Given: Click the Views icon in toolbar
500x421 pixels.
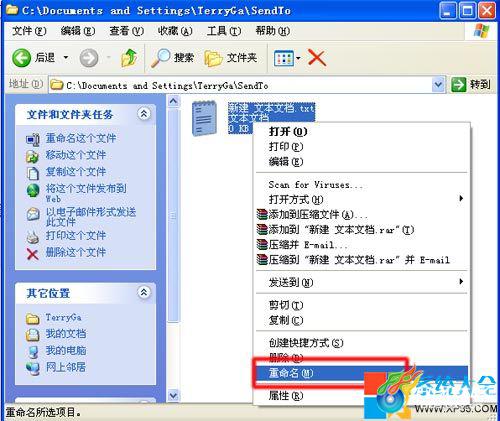Looking at the screenshot, I should click(x=283, y=58).
